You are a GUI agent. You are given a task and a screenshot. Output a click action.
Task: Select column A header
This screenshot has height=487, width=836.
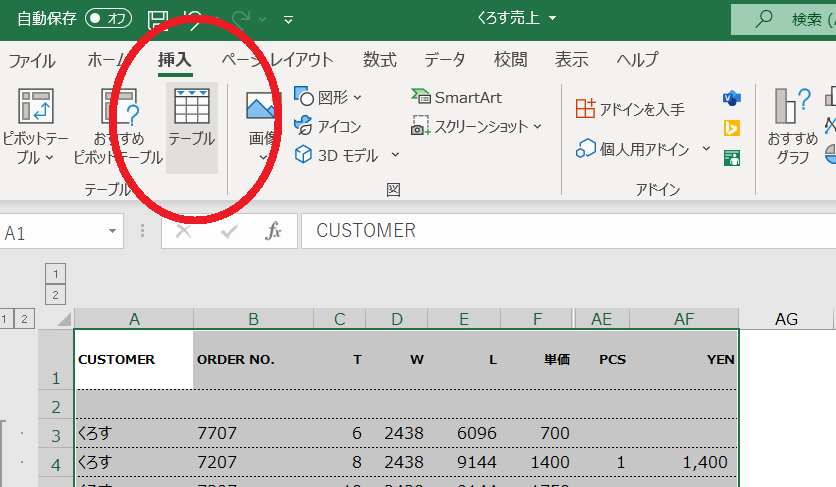(134, 319)
